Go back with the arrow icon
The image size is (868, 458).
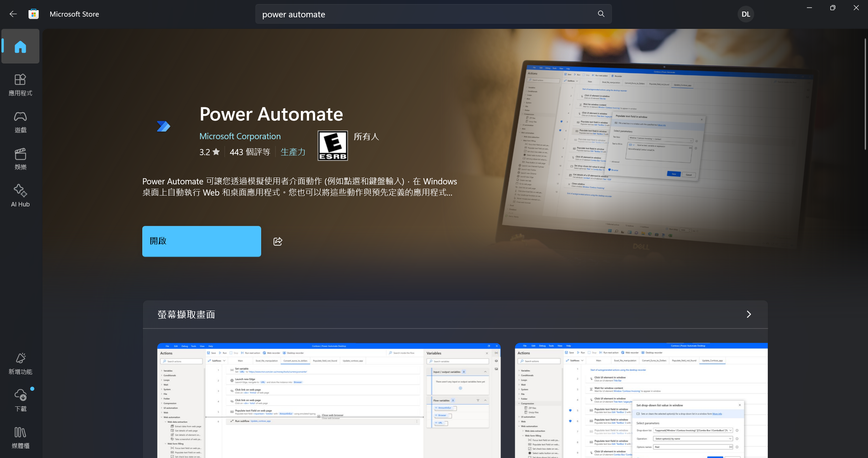tap(13, 14)
